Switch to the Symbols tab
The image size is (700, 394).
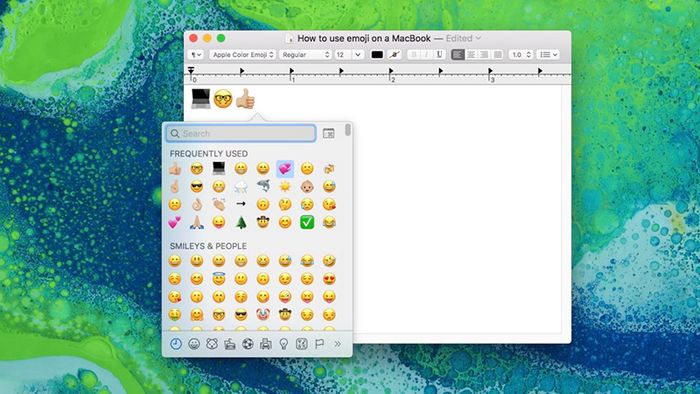click(302, 344)
